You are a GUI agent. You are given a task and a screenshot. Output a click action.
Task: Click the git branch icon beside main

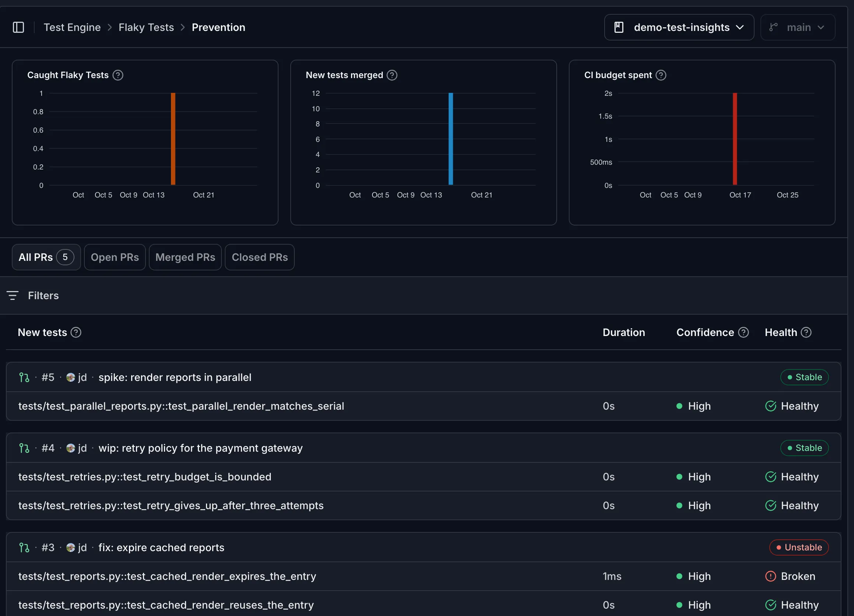point(773,27)
